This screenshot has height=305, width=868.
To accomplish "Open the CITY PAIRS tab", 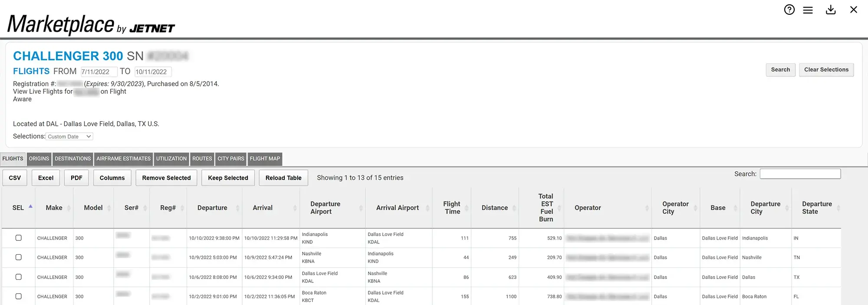I will point(231,159).
